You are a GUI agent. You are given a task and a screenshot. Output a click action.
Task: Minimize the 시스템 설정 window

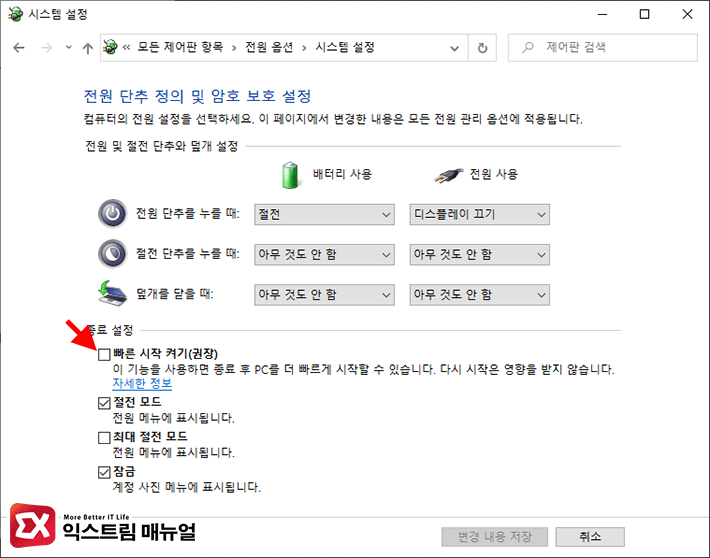pos(602,14)
